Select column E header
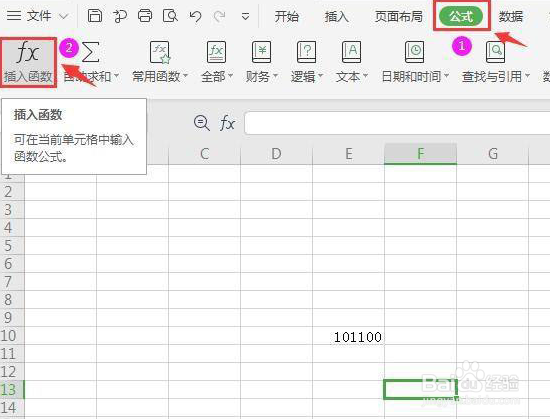 point(348,154)
